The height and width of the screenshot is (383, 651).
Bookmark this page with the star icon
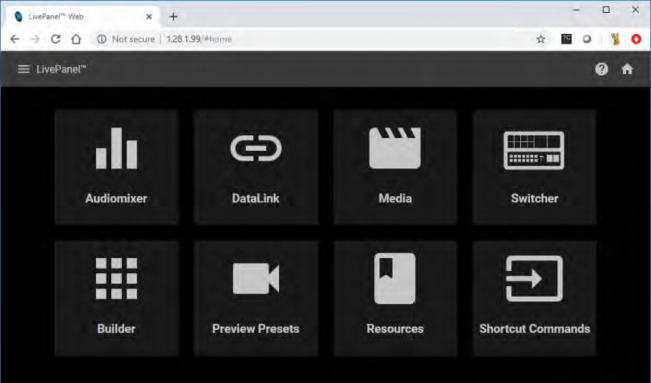[541, 39]
